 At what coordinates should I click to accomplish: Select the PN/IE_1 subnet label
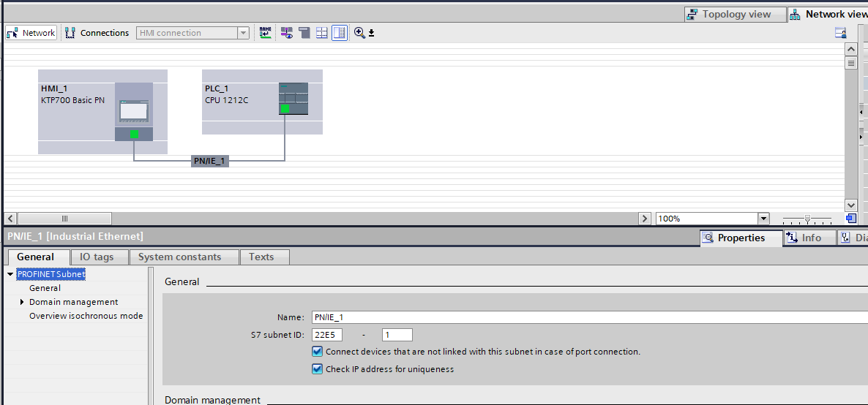coord(210,161)
